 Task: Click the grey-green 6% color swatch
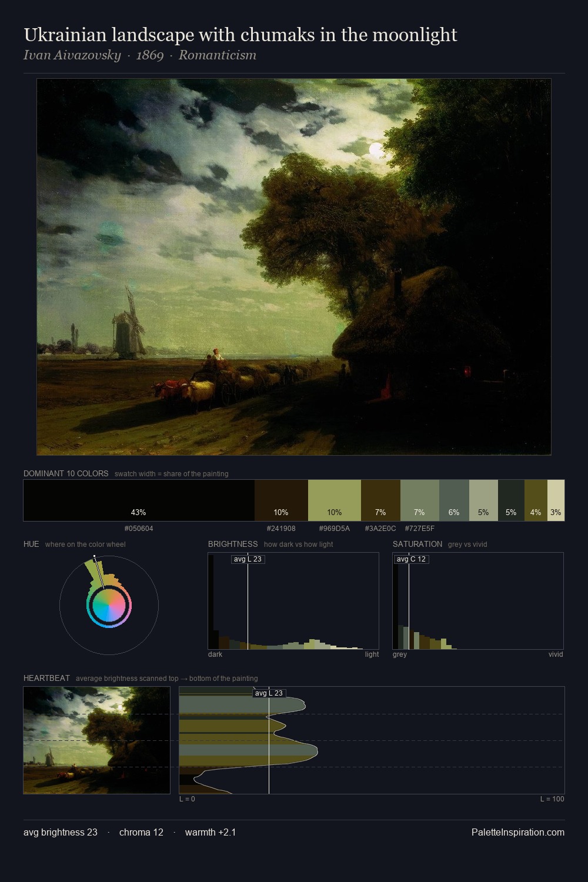[454, 500]
